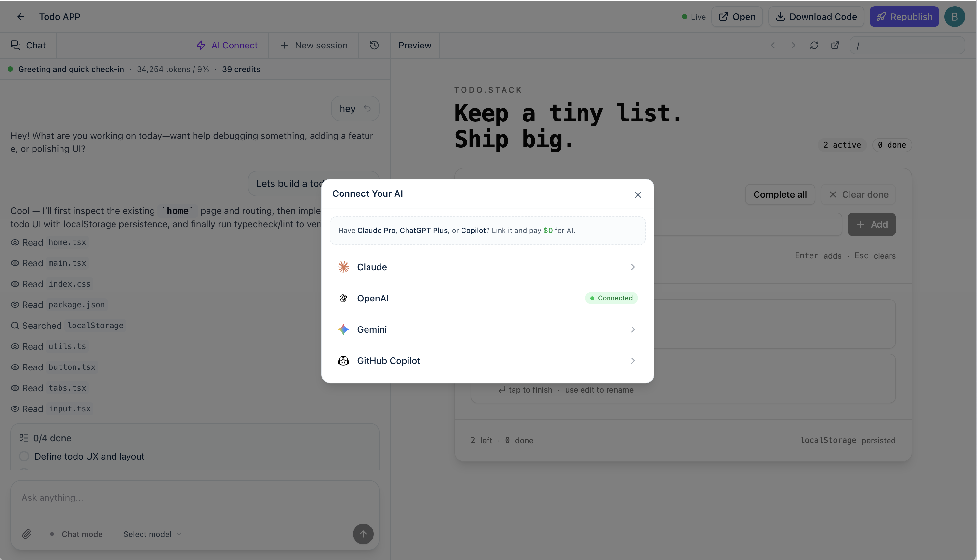Viewport: 977px width, 560px height.
Task: Click the GitHub Copilot icon
Action: pyautogui.click(x=343, y=360)
